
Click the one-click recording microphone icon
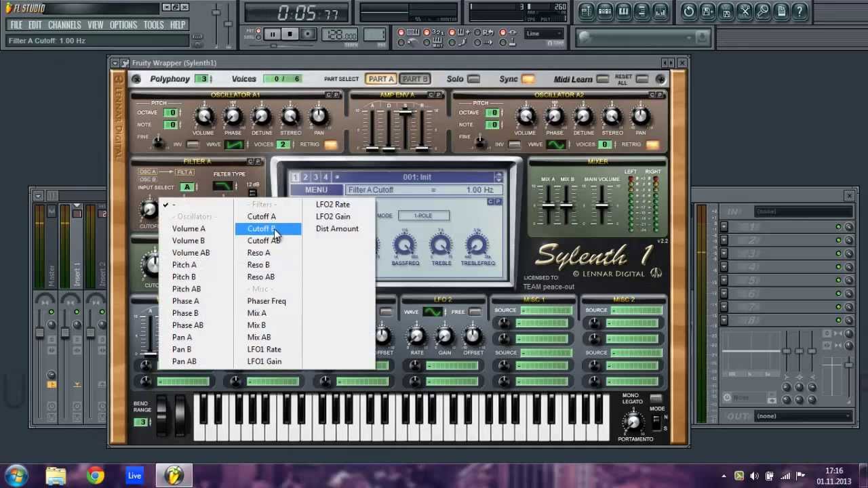pos(763,11)
